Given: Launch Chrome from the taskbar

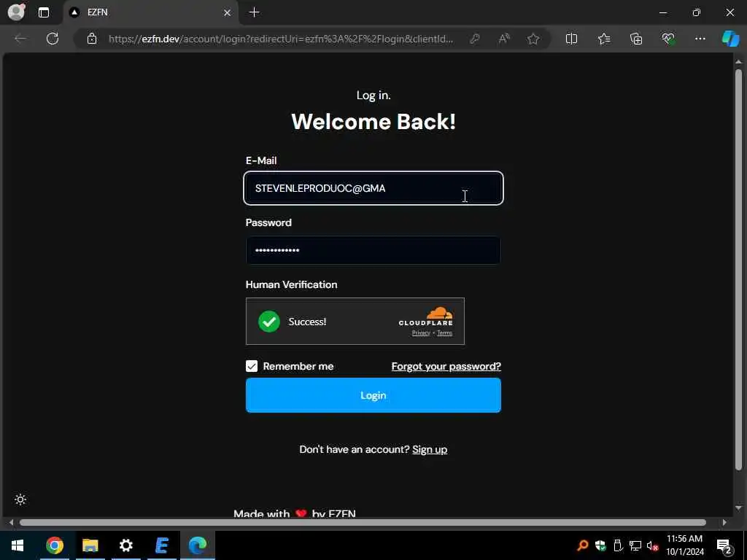Looking at the screenshot, I should 54,545.
